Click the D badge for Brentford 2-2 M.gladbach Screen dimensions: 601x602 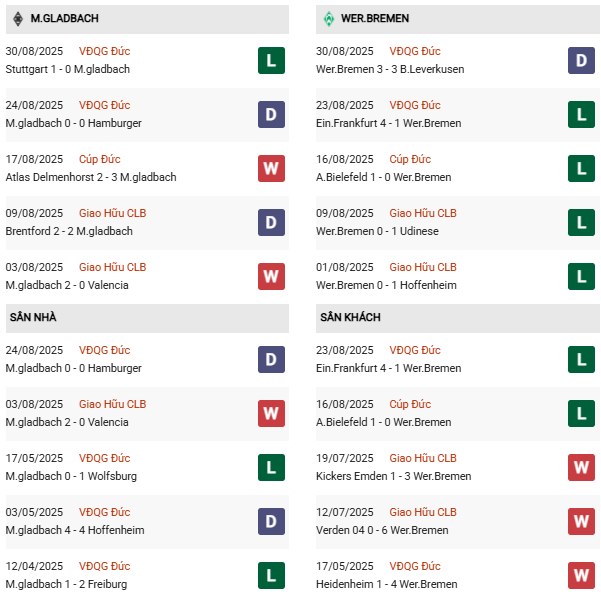(271, 222)
